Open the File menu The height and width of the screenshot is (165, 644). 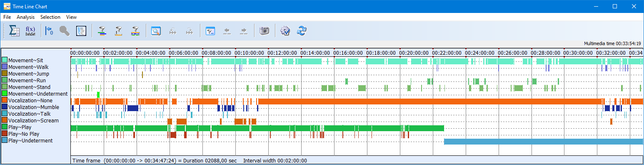point(7,17)
